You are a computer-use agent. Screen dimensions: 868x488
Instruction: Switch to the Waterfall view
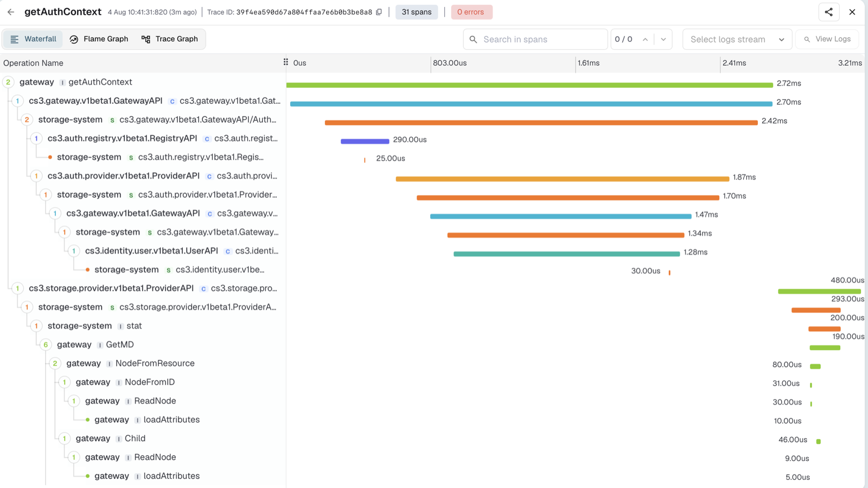tap(33, 39)
